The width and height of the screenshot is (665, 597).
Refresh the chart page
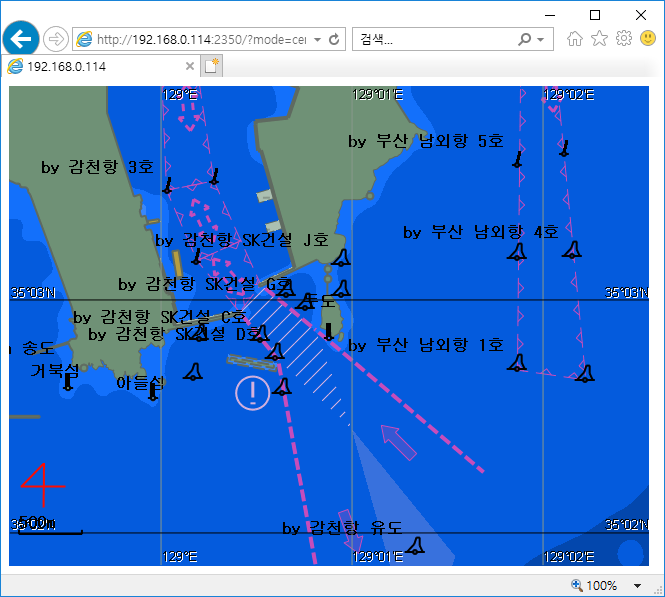[x=334, y=40]
